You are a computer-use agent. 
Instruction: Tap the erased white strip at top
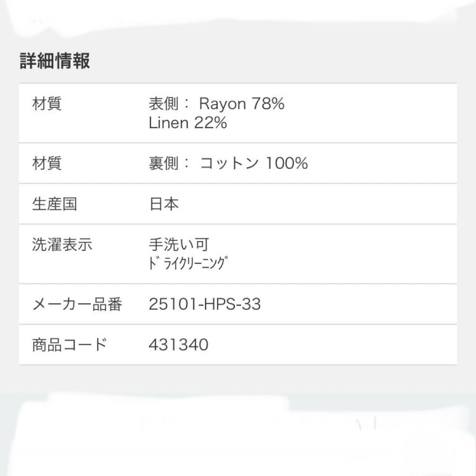(238, 17)
